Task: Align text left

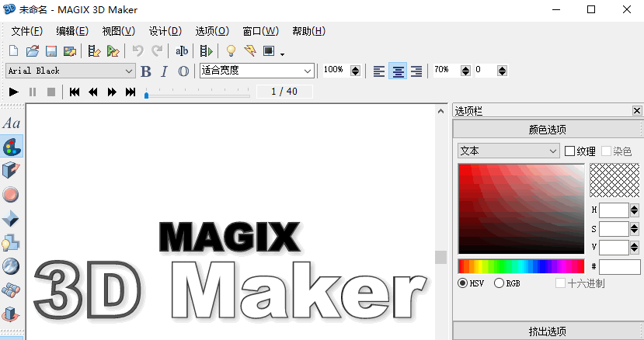Action: click(x=378, y=71)
